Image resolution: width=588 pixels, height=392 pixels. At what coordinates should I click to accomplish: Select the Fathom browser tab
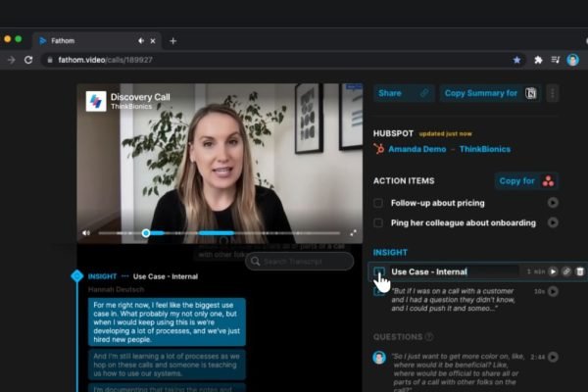click(x=88, y=40)
